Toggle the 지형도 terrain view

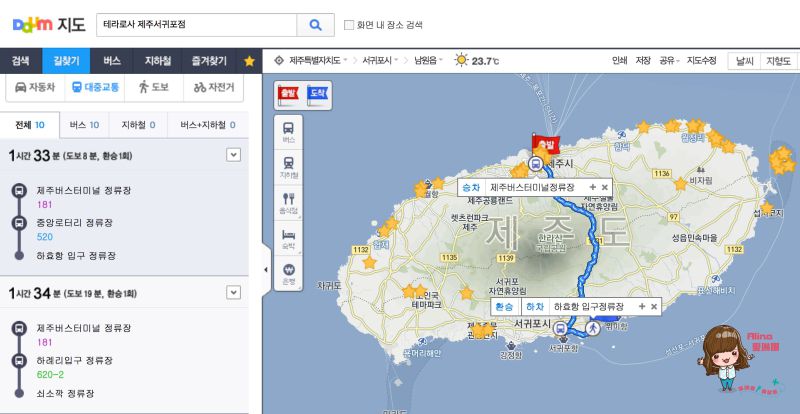(x=779, y=61)
